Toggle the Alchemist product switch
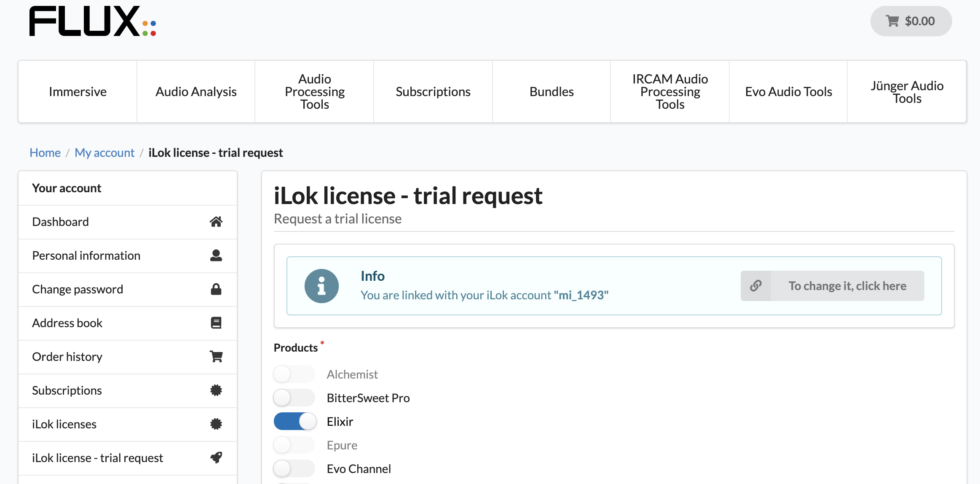980x484 pixels. tap(294, 374)
